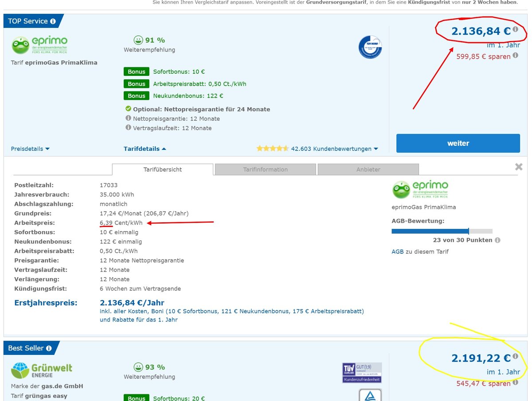
Task: Click the AGB-Bewertung progress bar
Action: [442, 231]
